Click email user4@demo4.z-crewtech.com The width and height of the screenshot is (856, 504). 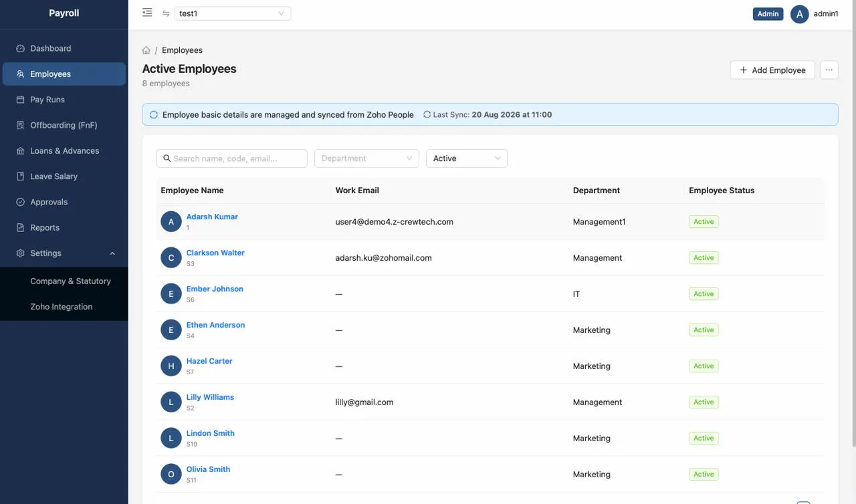click(394, 222)
